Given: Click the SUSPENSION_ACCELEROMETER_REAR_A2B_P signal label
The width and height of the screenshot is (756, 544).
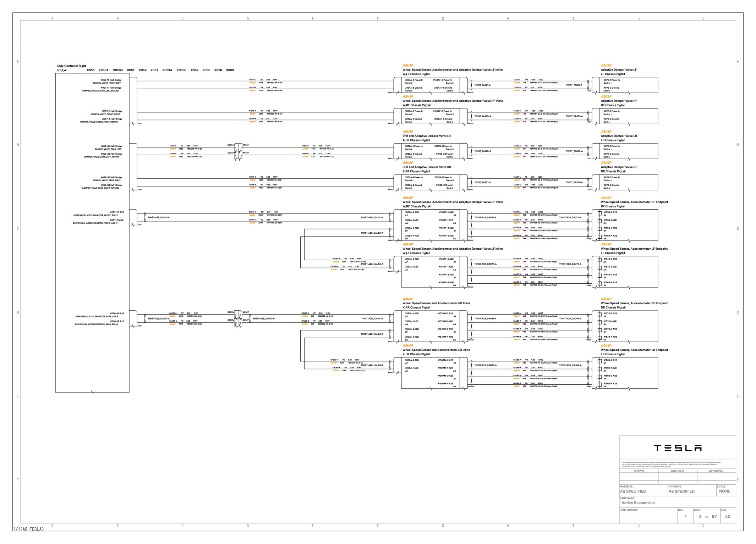Looking at the screenshot, I should (x=97, y=316).
